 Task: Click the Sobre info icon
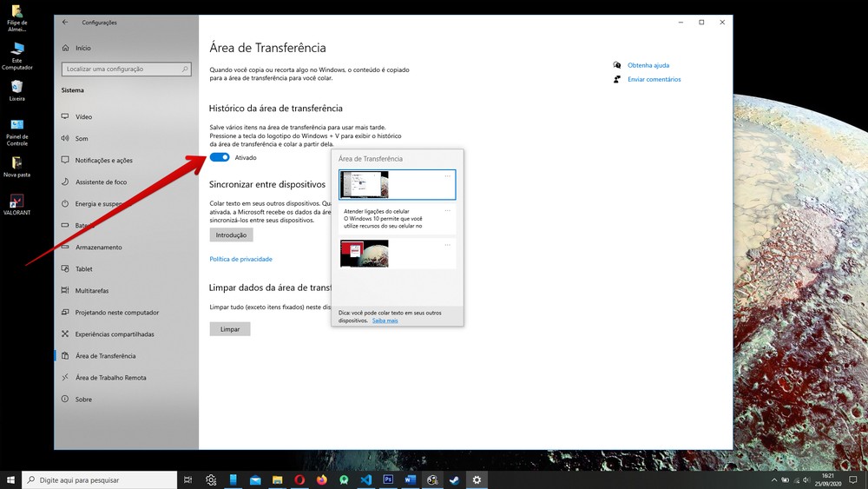pyautogui.click(x=65, y=399)
